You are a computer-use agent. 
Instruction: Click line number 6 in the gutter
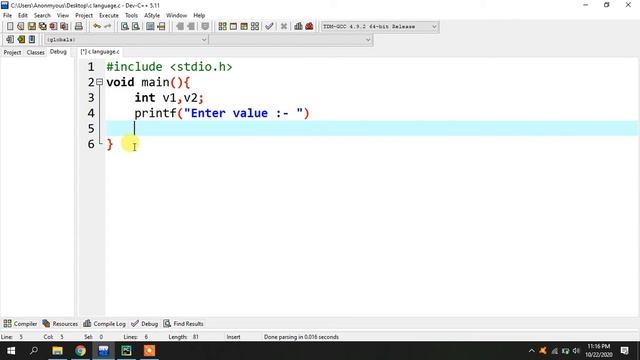(x=91, y=144)
